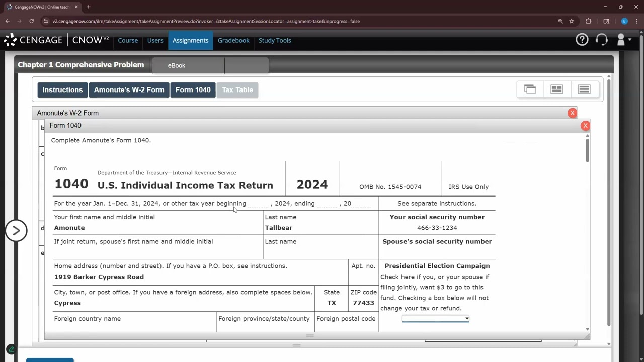The width and height of the screenshot is (644, 362).
Task: Switch to tiled panels layout icon
Action: (557, 89)
